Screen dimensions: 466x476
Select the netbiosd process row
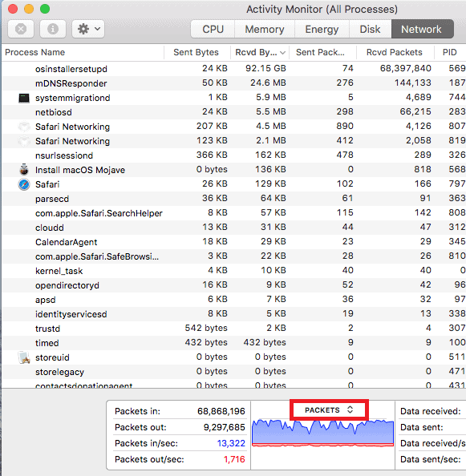234,112
